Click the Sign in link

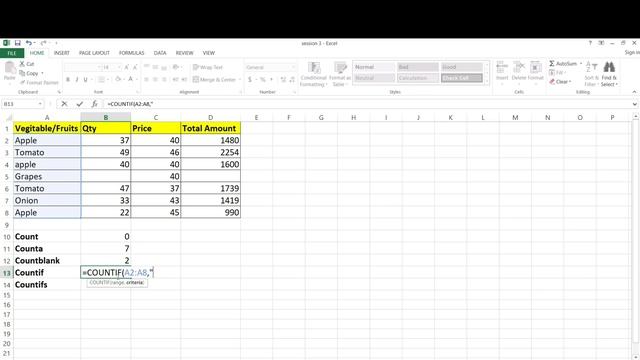(632, 53)
